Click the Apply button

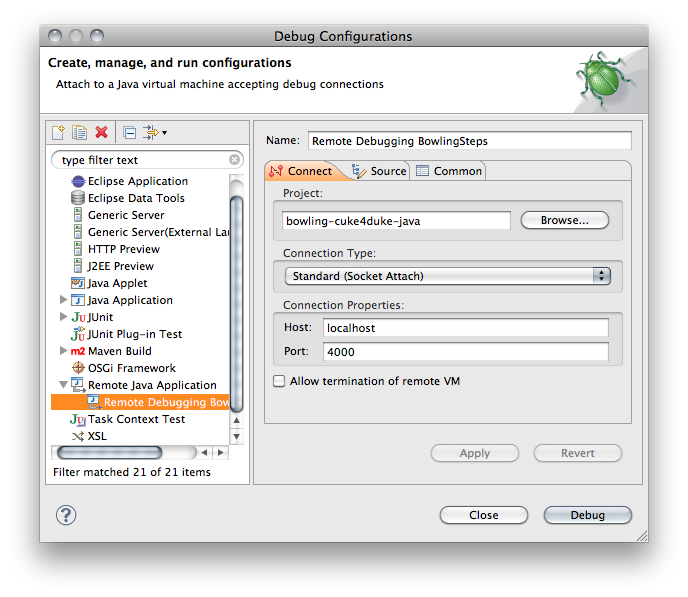coord(475,453)
